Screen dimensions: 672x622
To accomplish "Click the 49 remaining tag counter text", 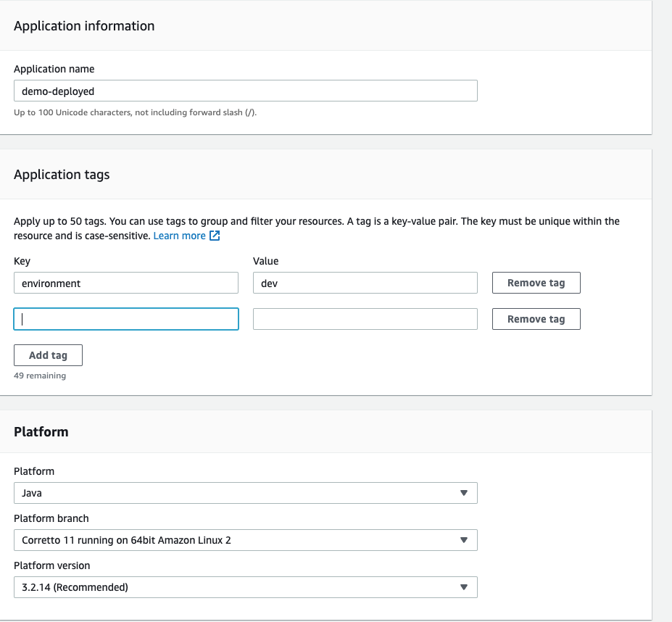I will (x=40, y=376).
